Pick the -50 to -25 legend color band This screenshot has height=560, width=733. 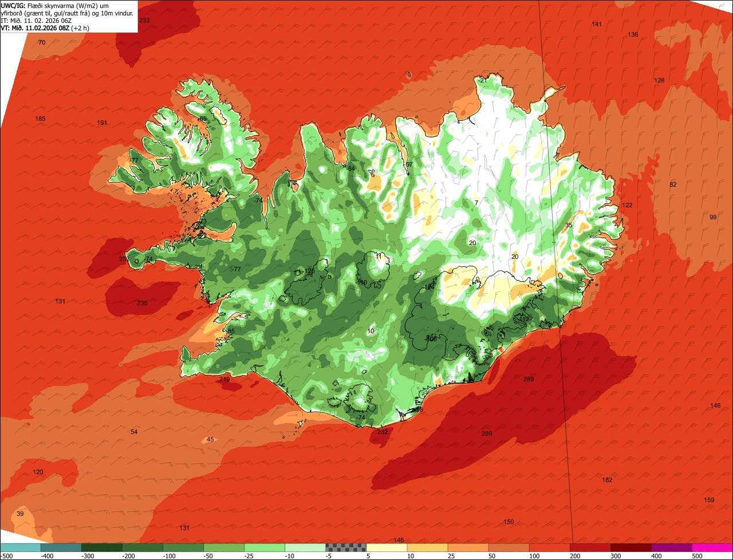(x=224, y=547)
